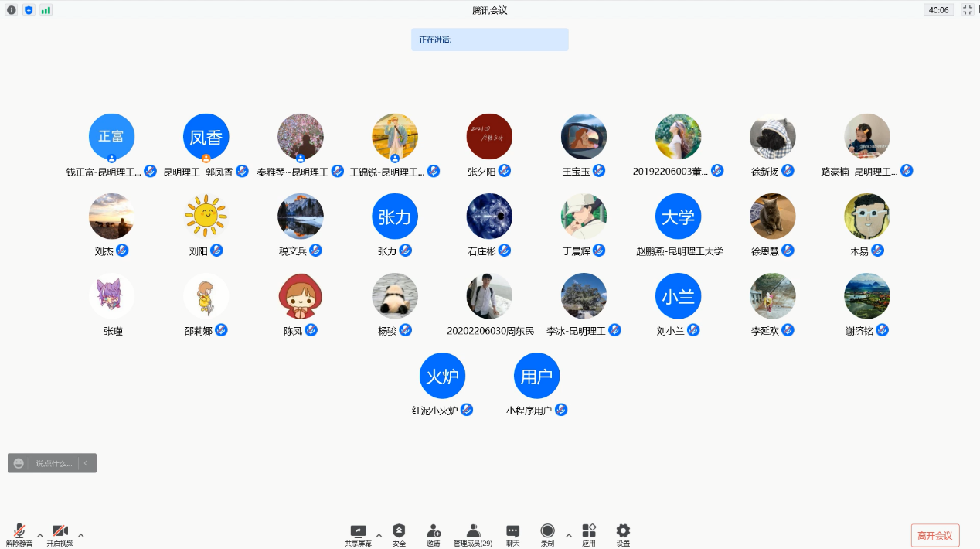The height and width of the screenshot is (549, 980).
Task: Expand video options arrow beside 开启视频
Action: click(x=81, y=534)
